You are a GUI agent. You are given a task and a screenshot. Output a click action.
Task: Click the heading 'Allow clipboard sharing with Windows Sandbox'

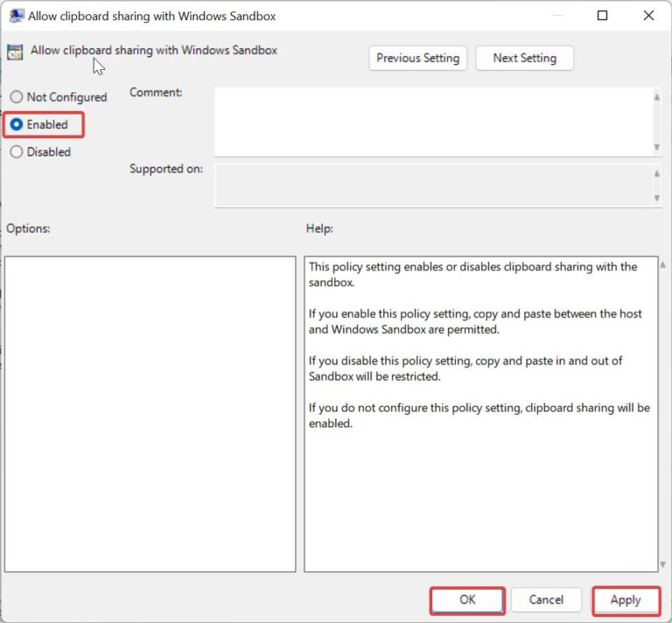pos(154,50)
